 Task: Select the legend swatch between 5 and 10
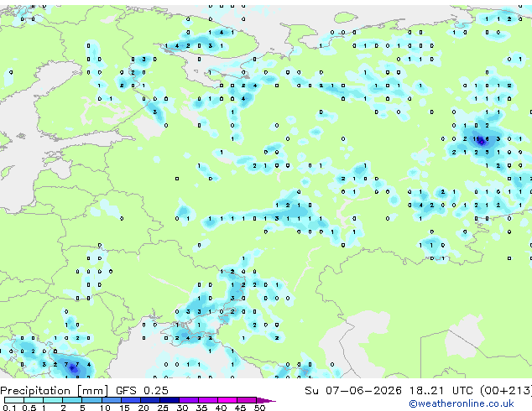click(91, 400)
